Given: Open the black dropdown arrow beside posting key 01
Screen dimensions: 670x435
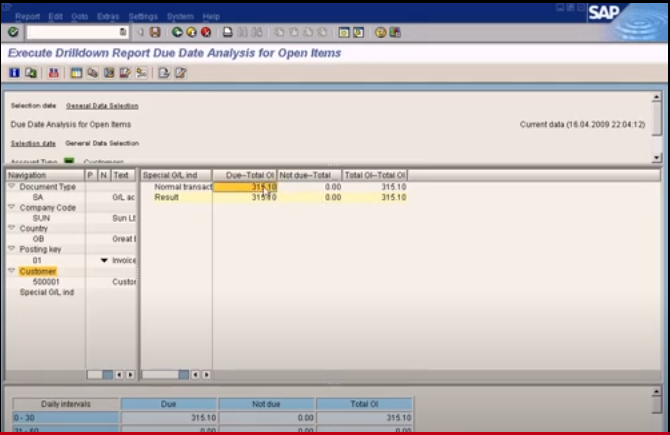Looking at the screenshot, I should (x=104, y=260).
